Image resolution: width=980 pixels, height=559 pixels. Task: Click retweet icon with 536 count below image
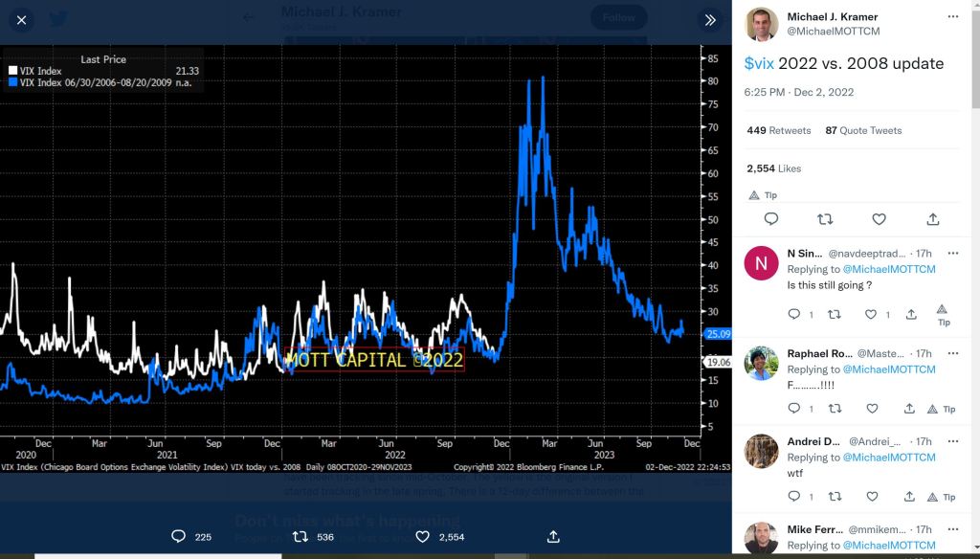pos(300,537)
